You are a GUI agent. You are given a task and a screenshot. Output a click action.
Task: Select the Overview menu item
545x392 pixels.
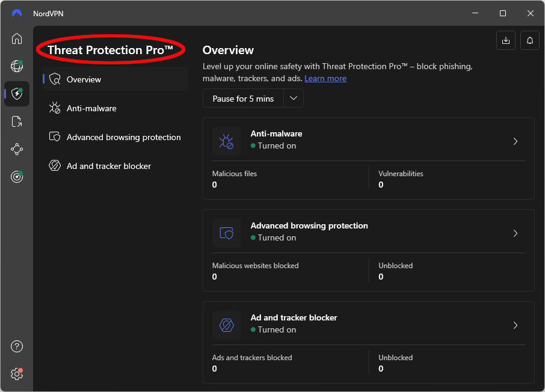[115, 79]
